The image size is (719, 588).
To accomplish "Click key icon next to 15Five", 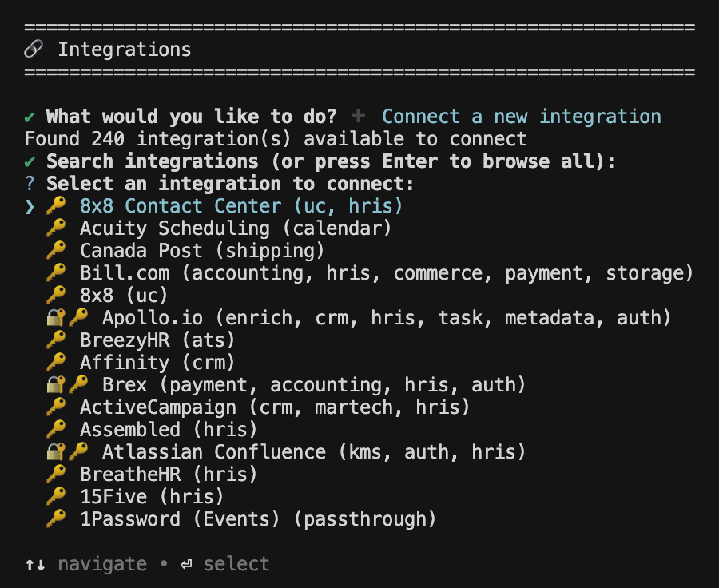I will [x=56, y=496].
